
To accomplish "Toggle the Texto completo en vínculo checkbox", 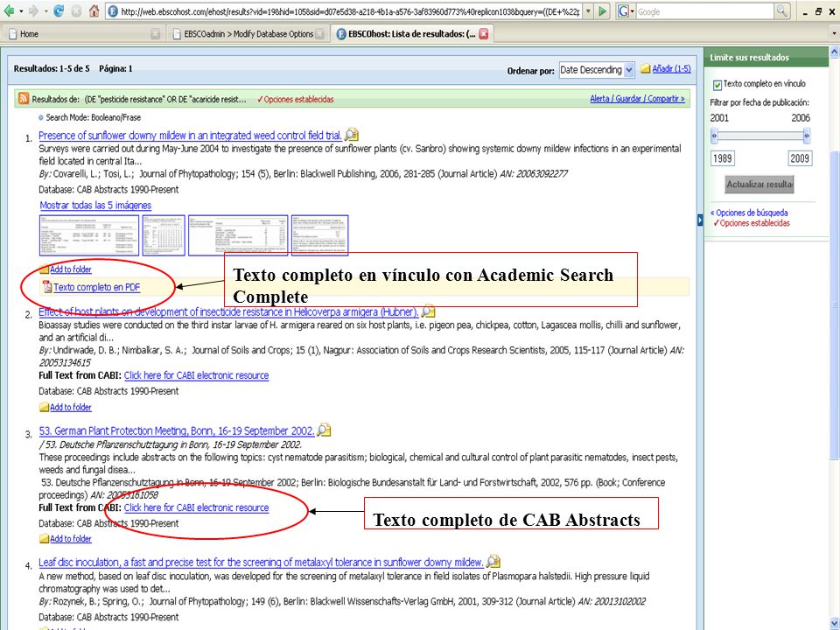I will (717, 85).
